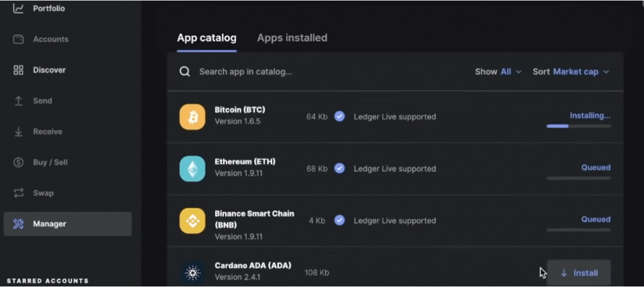Click the Accounts wallet icon
The height and width of the screenshot is (287, 644).
tap(18, 39)
